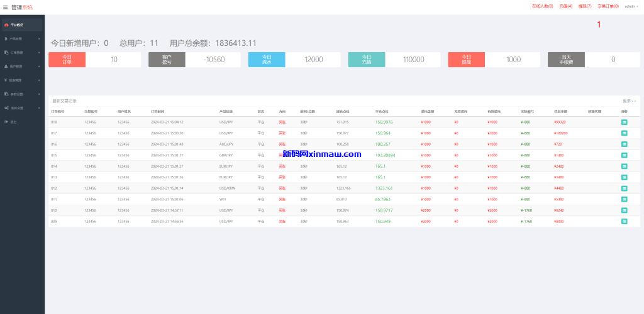Click the WTI product cell
This screenshot has width=644, height=314.
(x=223, y=199)
